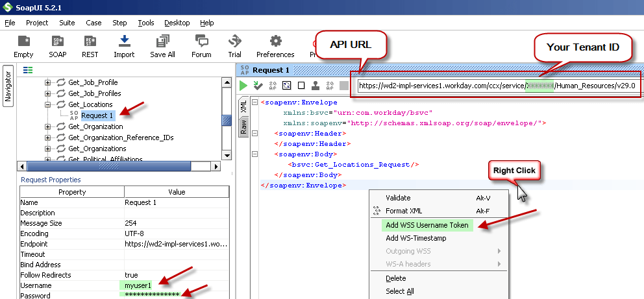644x299 pixels.
Task: Select Get_Organization_Reference_IDs tree label
Action: click(121, 138)
